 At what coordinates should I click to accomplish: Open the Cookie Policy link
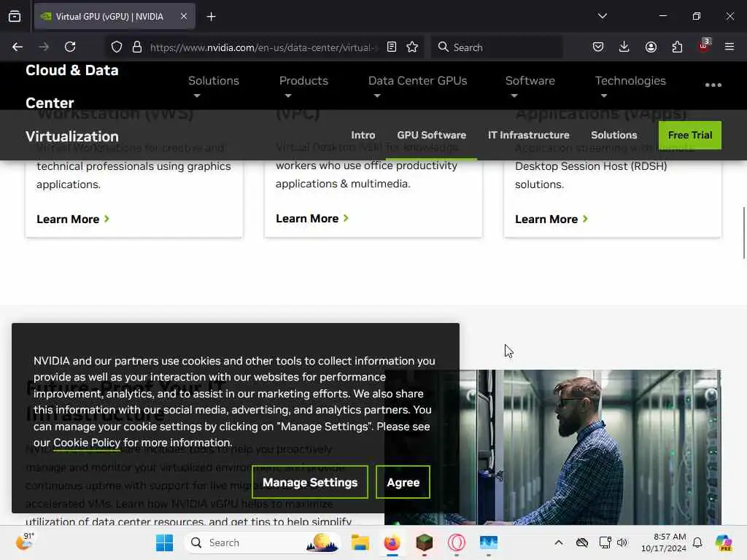click(87, 443)
